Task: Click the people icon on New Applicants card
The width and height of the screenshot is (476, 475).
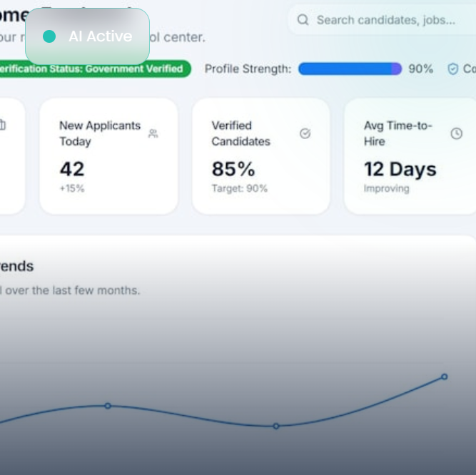Action: tap(153, 133)
